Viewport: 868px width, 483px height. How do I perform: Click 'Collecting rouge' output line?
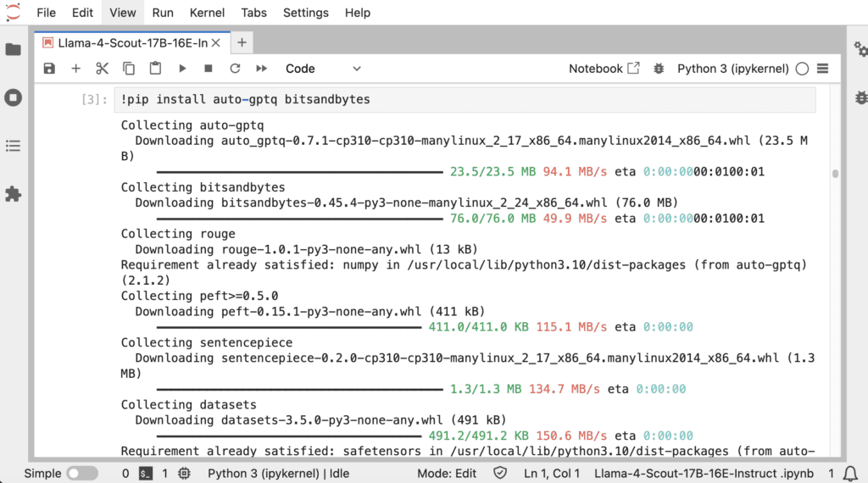pyautogui.click(x=178, y=234)
